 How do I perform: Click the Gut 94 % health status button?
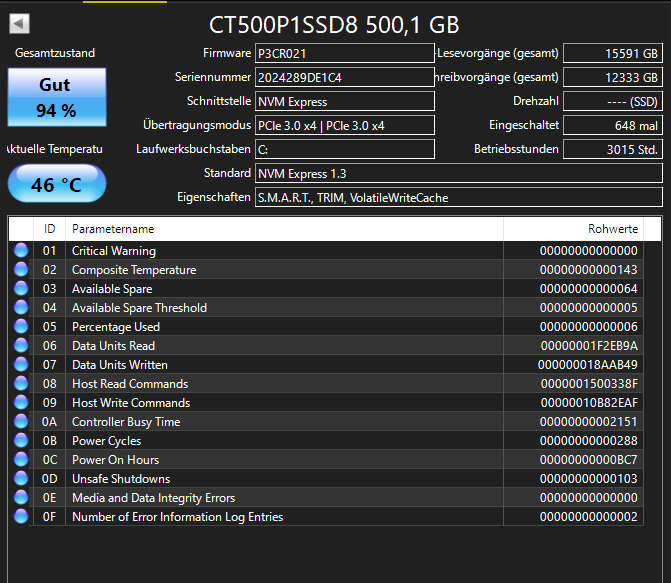coord(57,97)
